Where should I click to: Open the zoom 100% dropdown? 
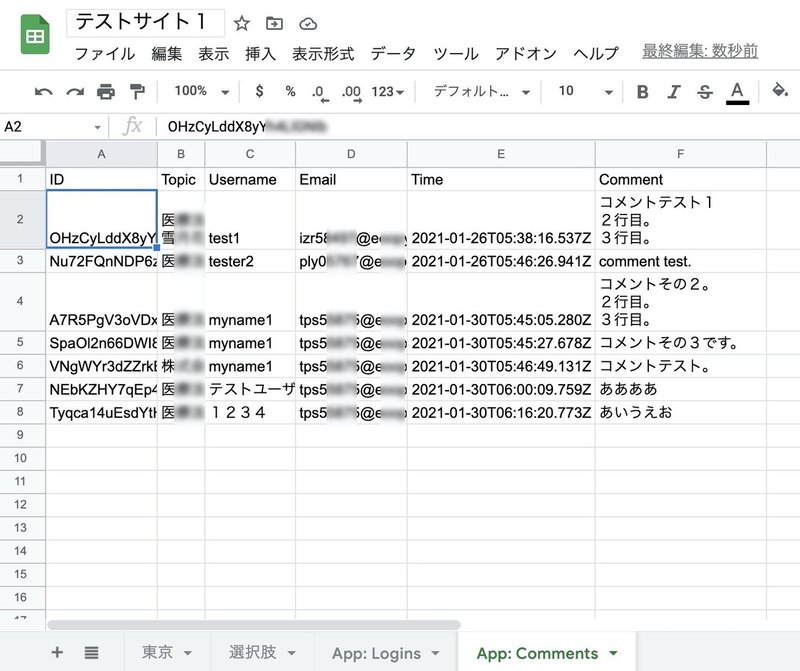point(202,91)
